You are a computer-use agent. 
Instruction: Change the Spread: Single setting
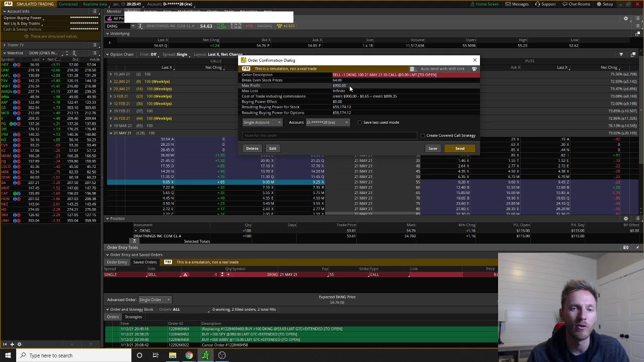point(175,54)
